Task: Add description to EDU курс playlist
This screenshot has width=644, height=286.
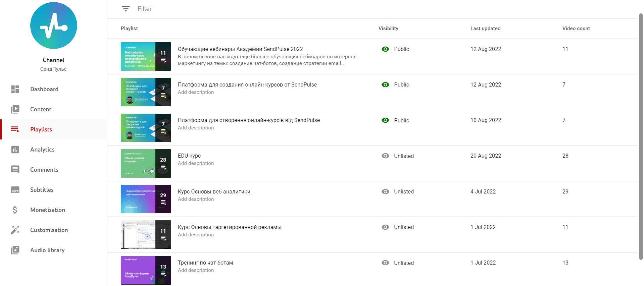Action: point(196,163)
